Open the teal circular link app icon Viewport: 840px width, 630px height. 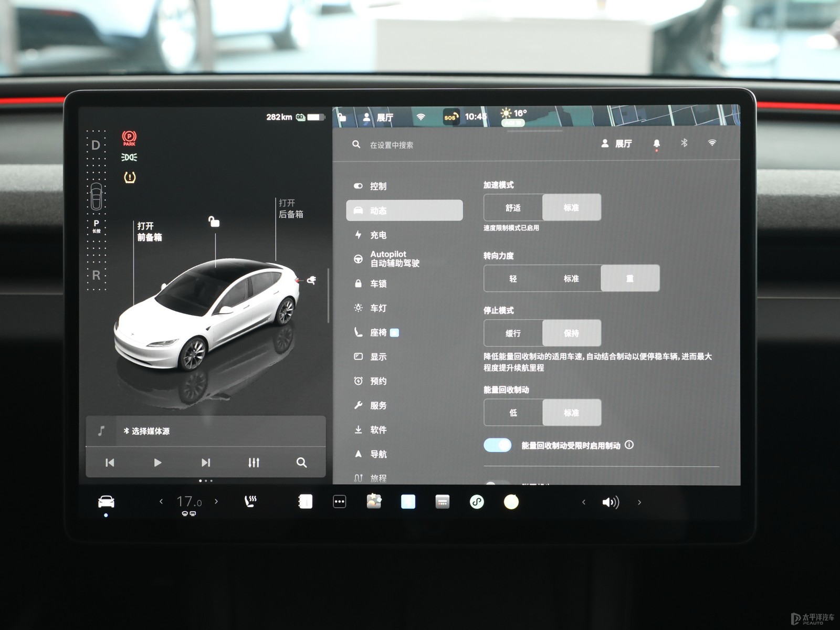coord(477,502)
